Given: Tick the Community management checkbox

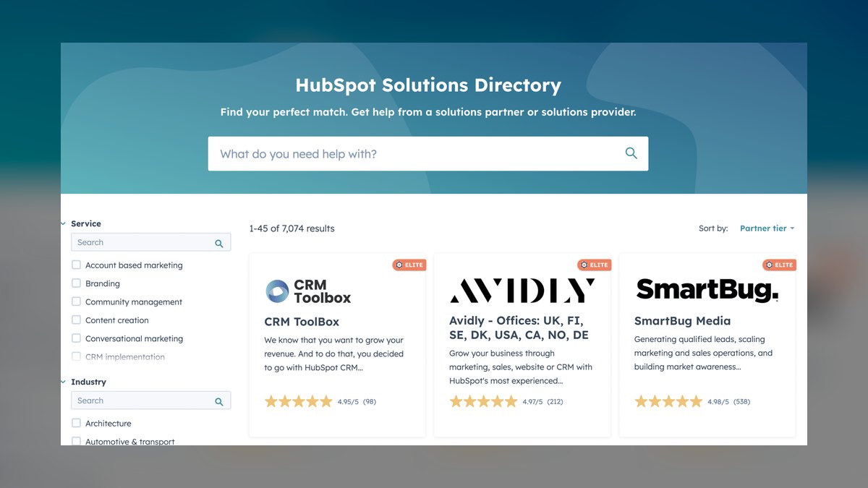Looking at the screenshot, I should [76, 301].
